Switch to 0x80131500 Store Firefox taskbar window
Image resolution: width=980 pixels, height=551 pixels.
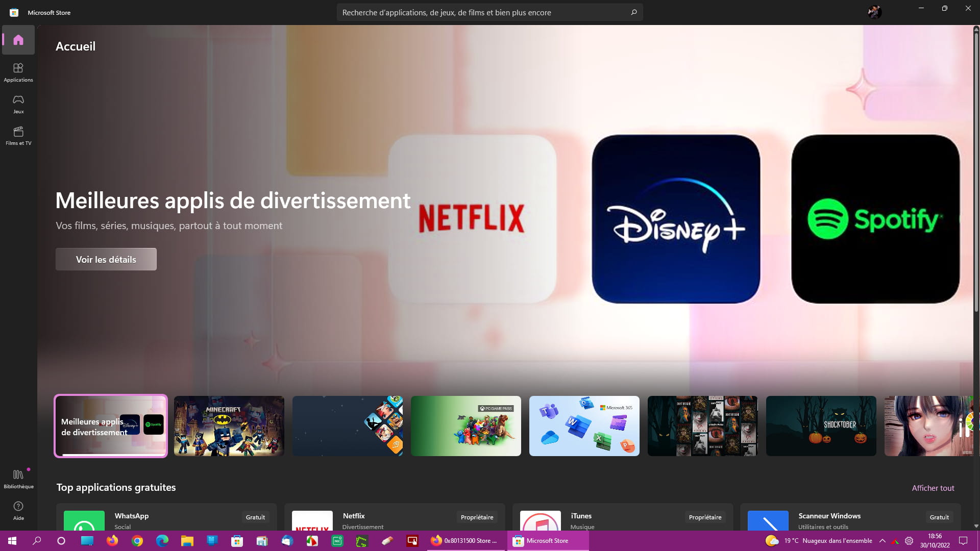click(x=465, y=541)
